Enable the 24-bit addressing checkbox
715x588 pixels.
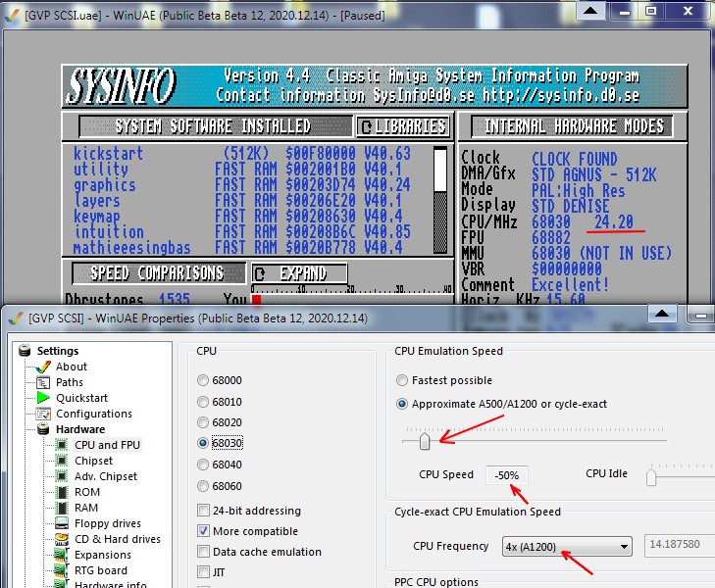coord(203,511)
